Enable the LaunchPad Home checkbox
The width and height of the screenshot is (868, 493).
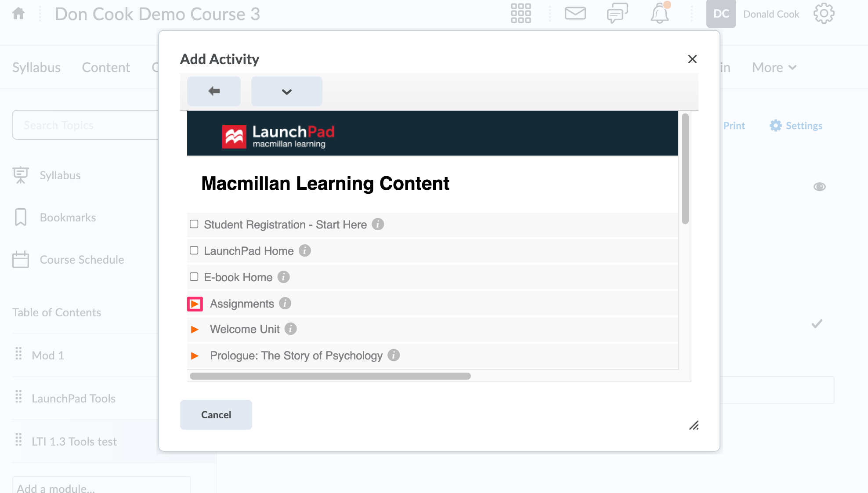point(194,250)
